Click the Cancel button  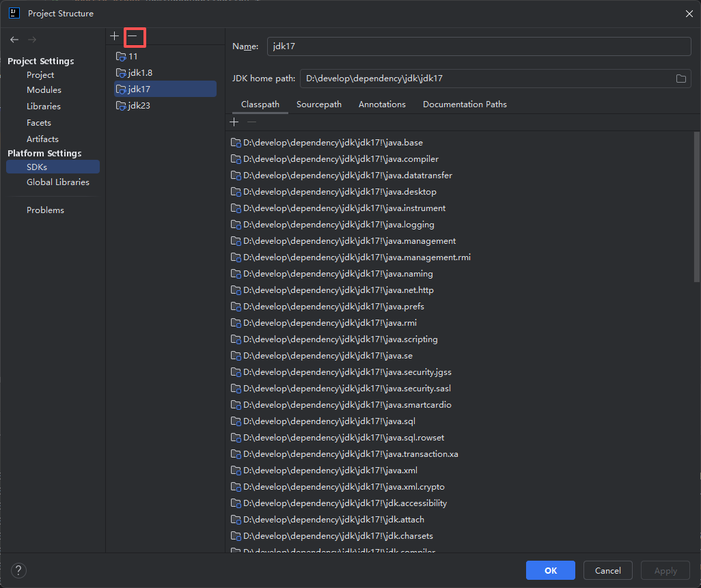[x=607, y=570]
